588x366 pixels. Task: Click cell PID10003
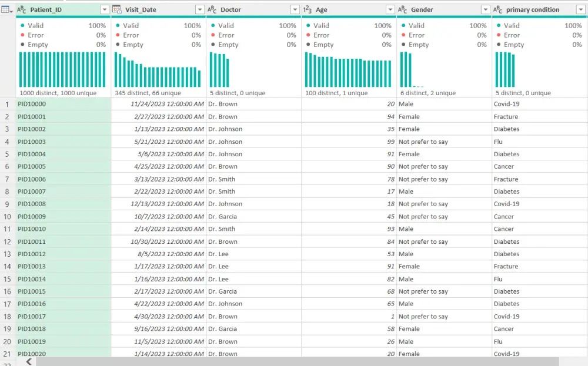point(64,142)
